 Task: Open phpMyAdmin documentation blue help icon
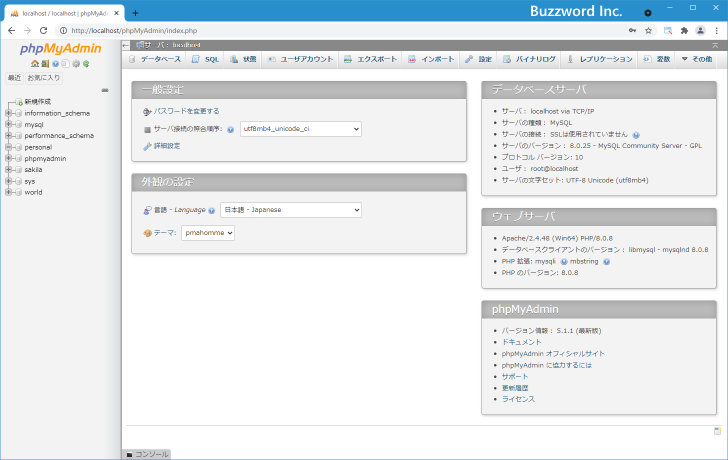(55, 64)
